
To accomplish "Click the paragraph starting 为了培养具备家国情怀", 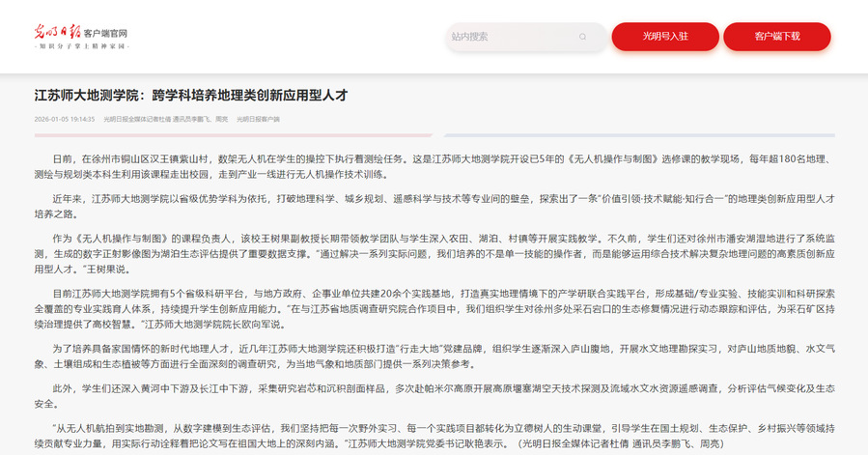I will pos(434,355).
